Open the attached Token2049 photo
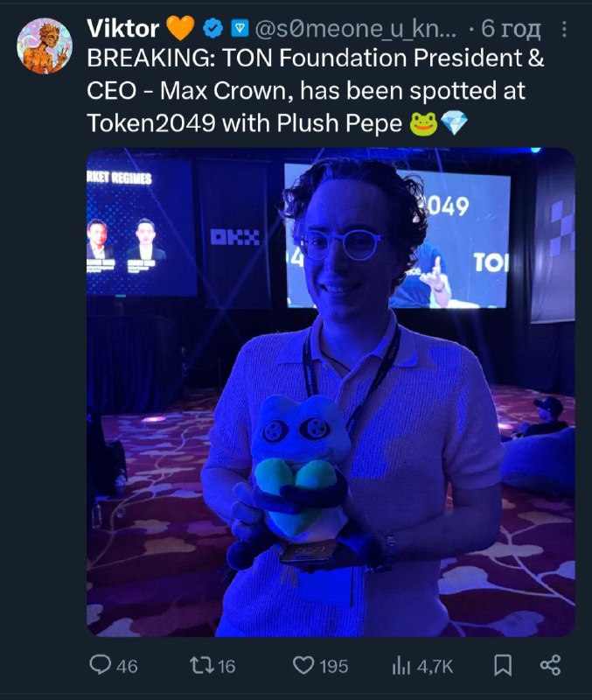This screenshot has width=592, height=700. point(331,392)
